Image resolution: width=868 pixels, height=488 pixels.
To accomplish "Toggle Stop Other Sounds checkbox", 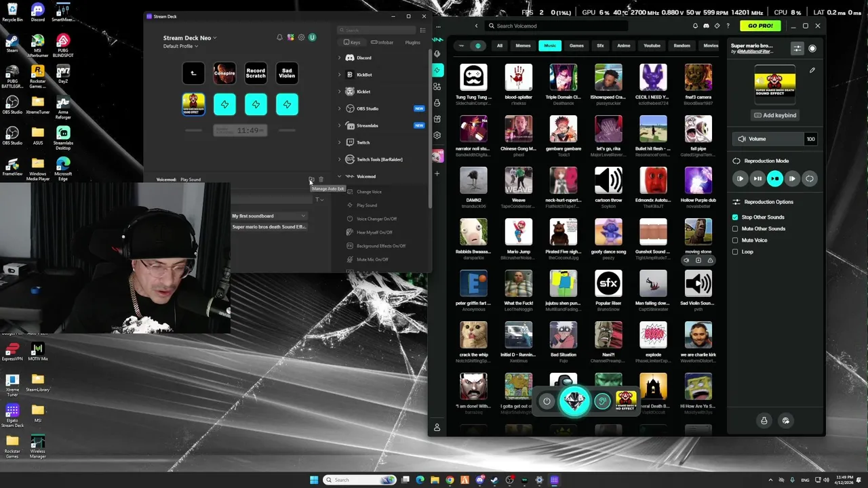I will point(735,217).
